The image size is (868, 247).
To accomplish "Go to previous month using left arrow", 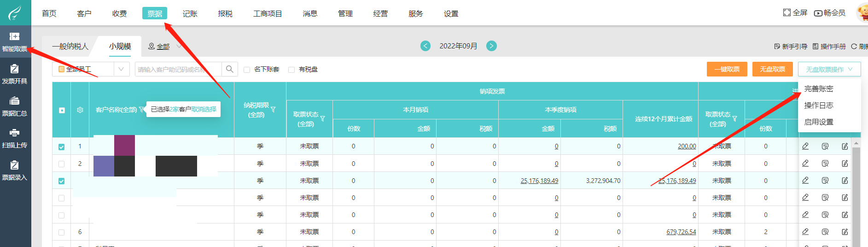I will coord(425,46).
